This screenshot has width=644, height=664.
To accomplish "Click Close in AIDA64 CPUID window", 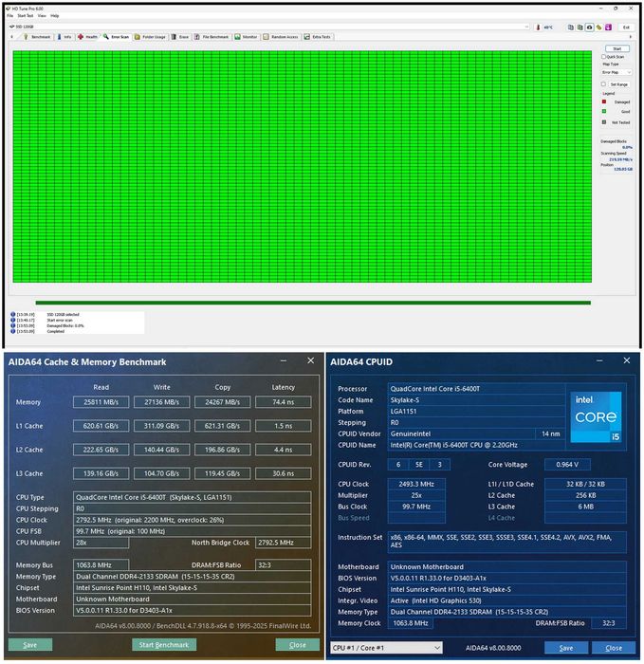I will pyautogui.click(x=614, y=648).
